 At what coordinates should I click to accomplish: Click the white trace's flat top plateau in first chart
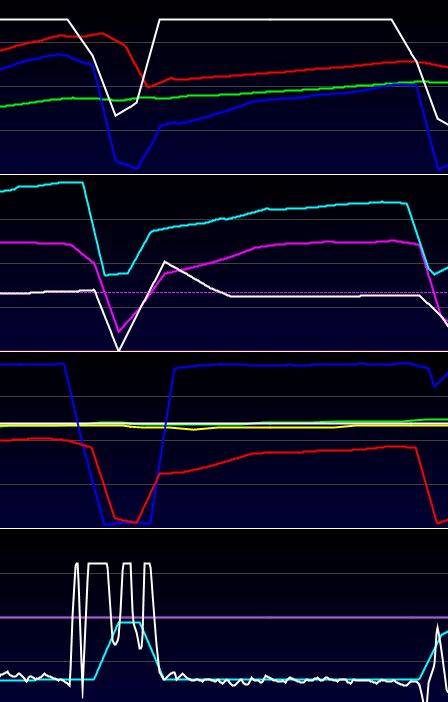[275, 20]
